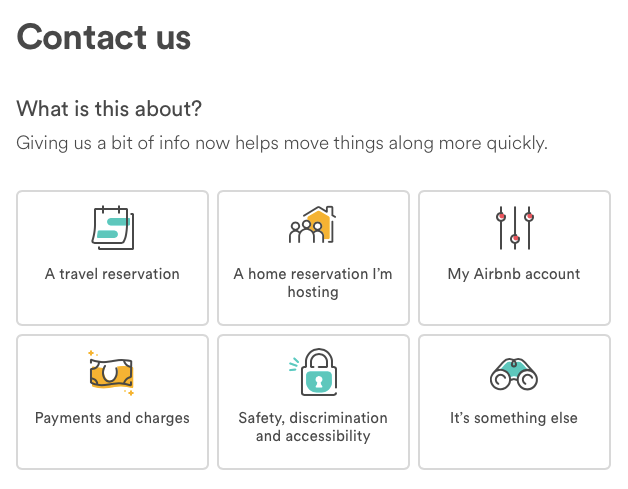Screen dimensions: 628x489
Task: Select the "A travel reservation" label
Action: coord(113,273)
